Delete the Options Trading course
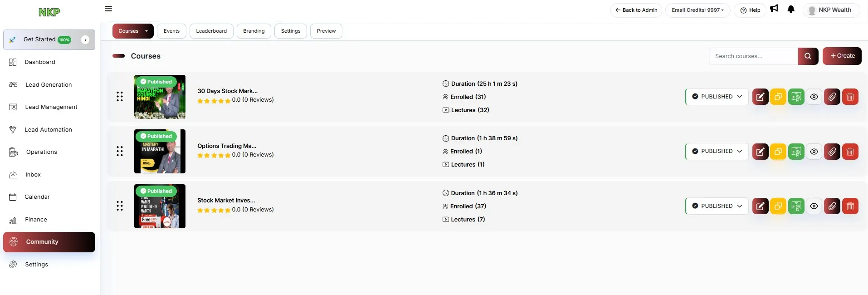The width and height of the screenshot is (868, 295). (850, 152)
